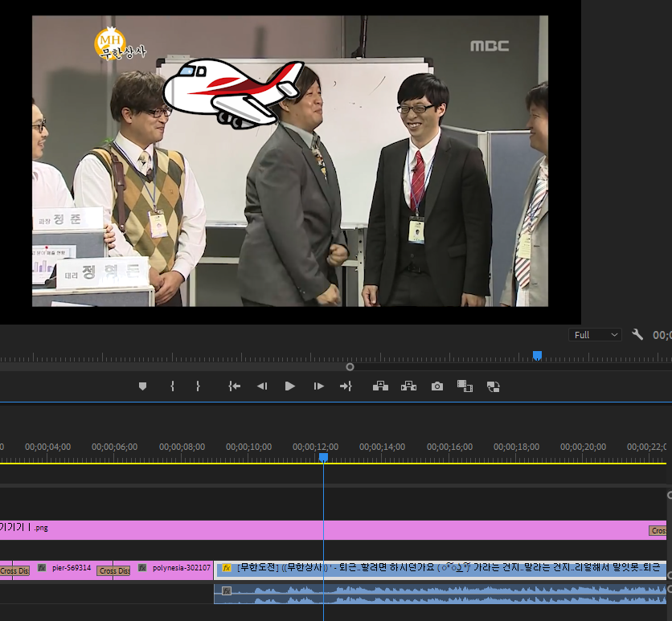Select Cross Dissolve before pier clip
Screen dimensions: 672x621
point(14,571)
